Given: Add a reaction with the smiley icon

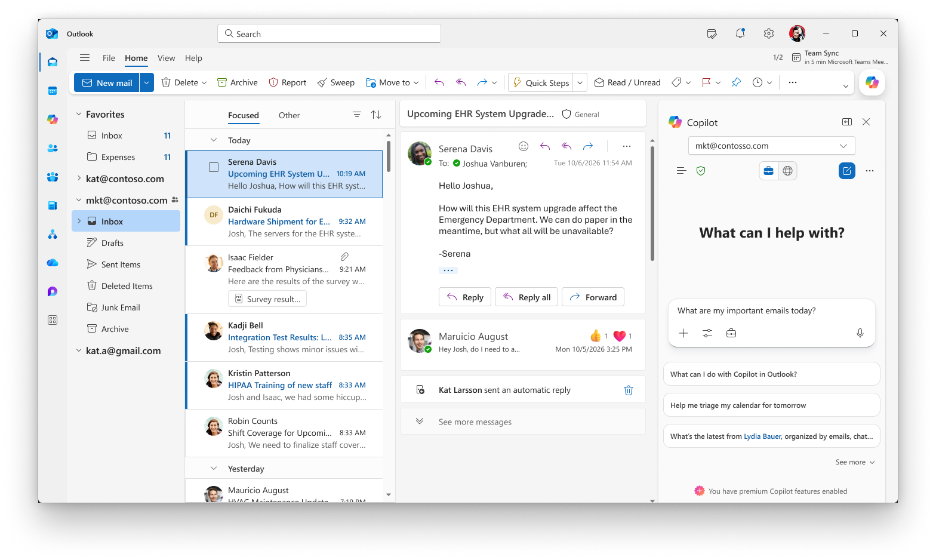Looking at the screenshot, I should pos(524,146).
